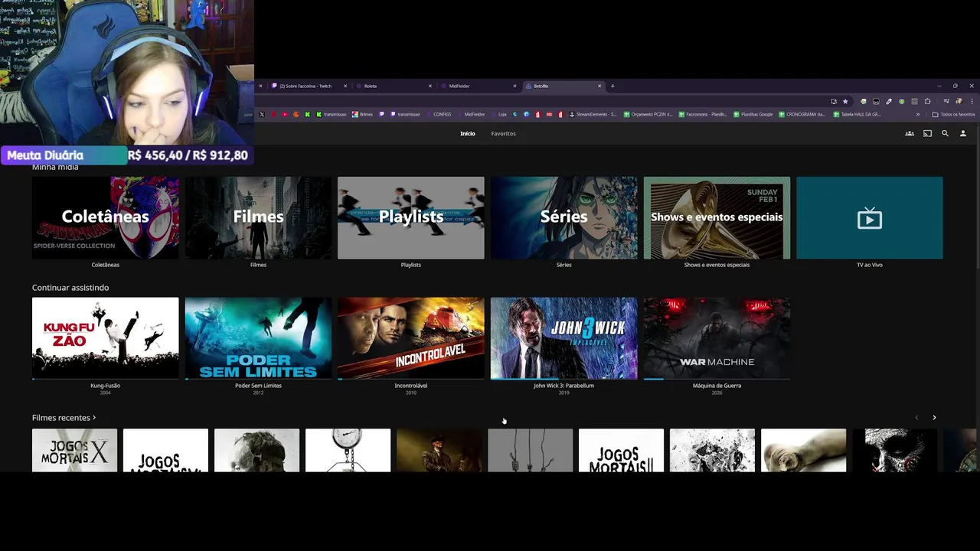This screenshot has height=551, width=980.
Task: Click the Kung-Fusão title text
Action: click(x=105, y=386)
